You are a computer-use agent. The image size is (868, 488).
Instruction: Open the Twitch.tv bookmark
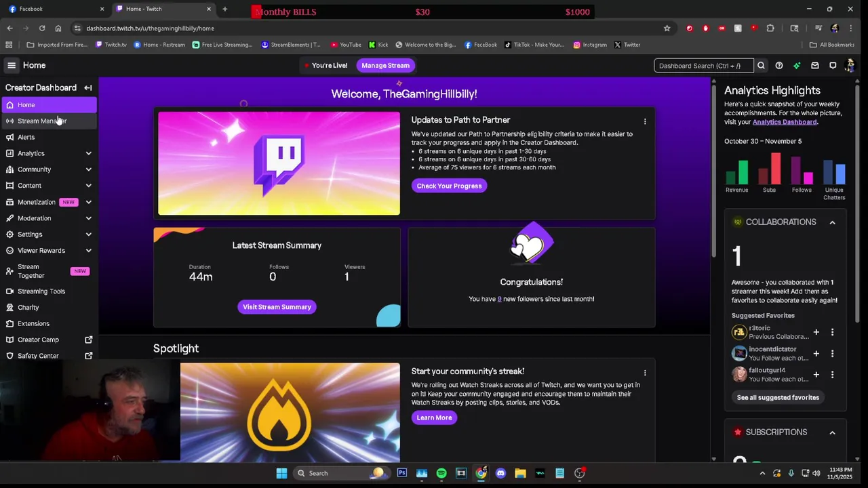click(x=111, y=45)
